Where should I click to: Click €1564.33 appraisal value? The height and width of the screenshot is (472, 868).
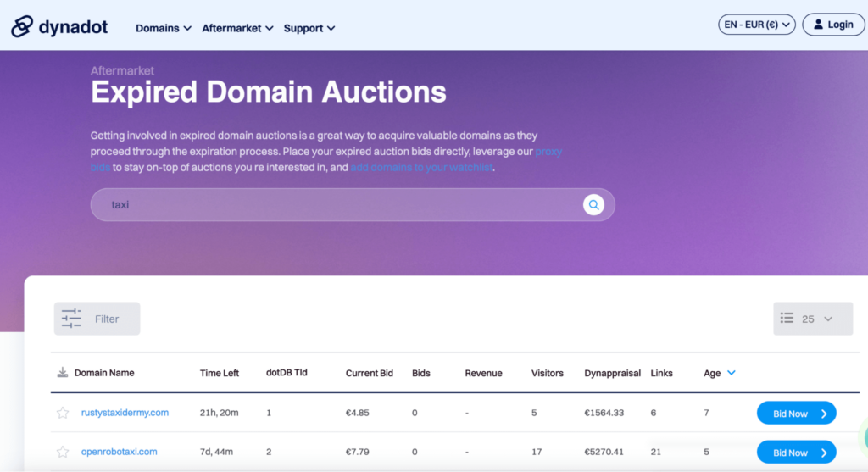[x=604, y=413]
